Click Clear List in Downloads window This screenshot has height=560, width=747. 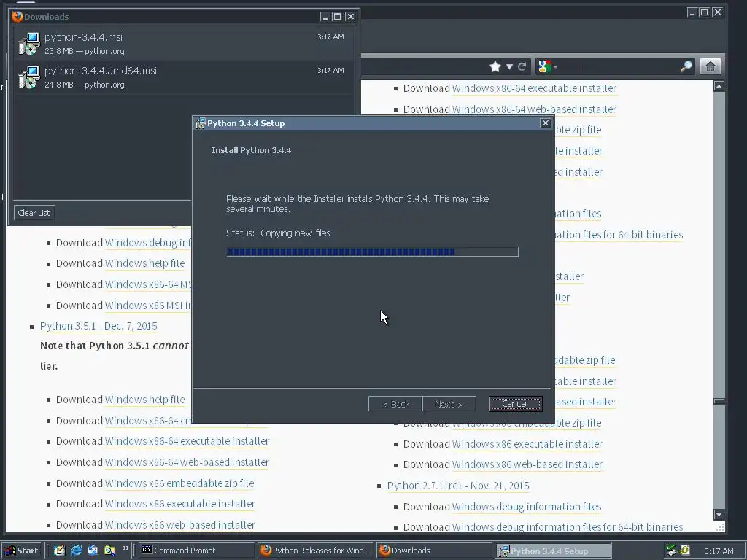(34, 213)
